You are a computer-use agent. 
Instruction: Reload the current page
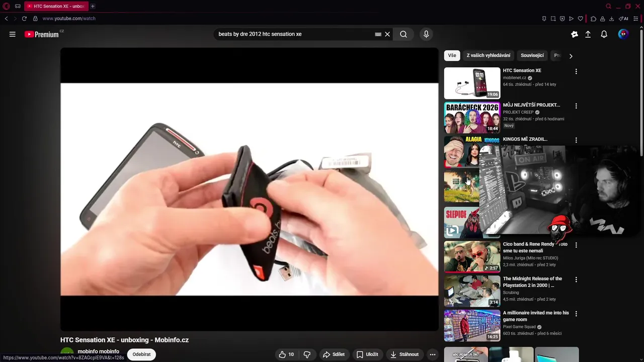(x=24, y=19)
